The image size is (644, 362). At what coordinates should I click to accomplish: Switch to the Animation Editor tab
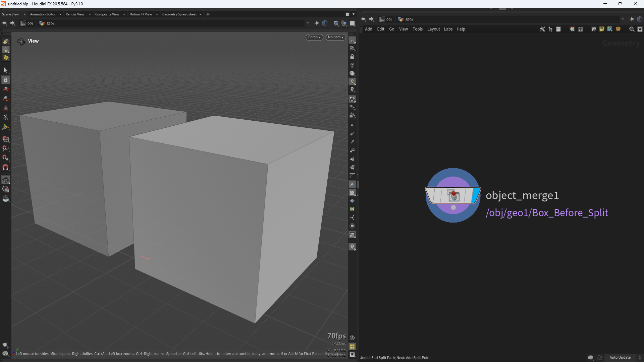pos(43,14)
